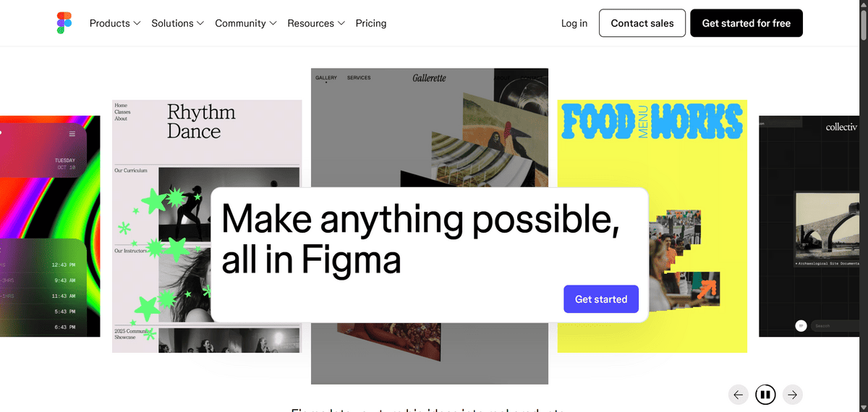Open the Community dropdown chevron
The width and height of the screenshot is (868, 412).
pyautogui.click(x=273, y=23)
